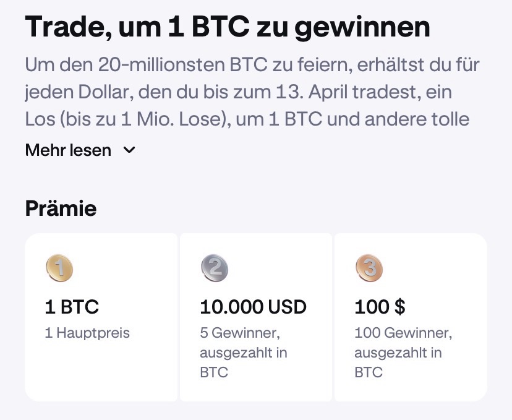This screenshot has width=512, height=420.
Task: Click the medal icon showing 5 Gewinner prize
Action: pos(215,268)
